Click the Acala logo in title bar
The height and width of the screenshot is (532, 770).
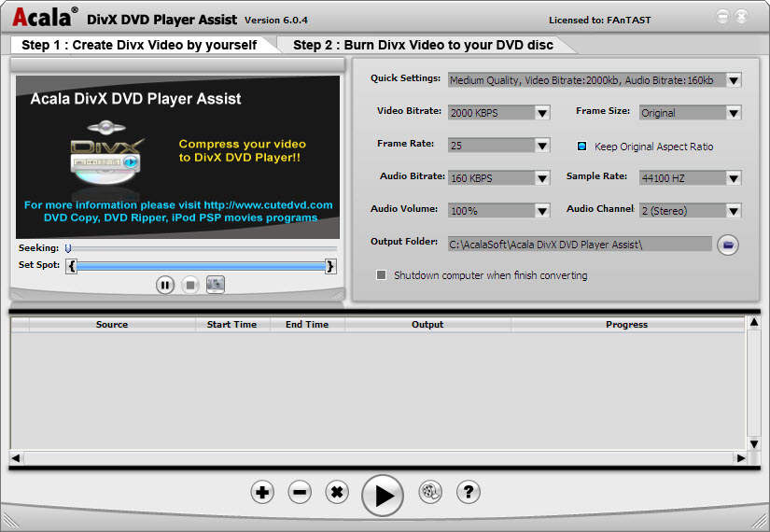tap(45, 17)
